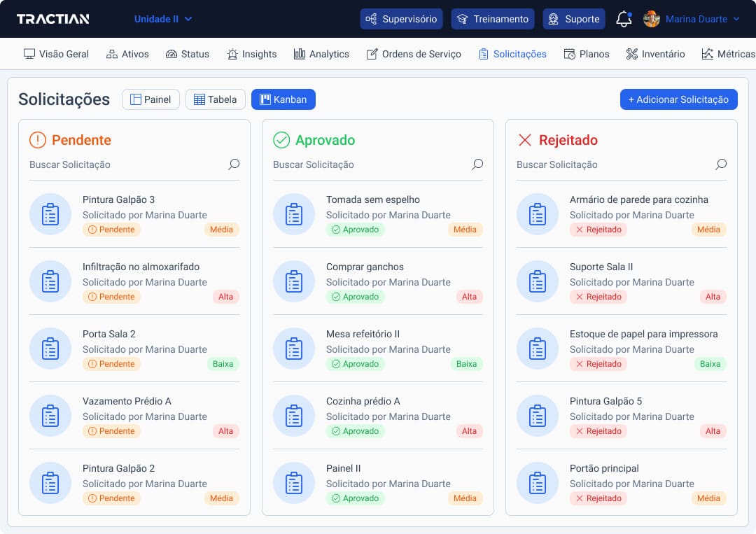Clipboard icon for Painel II

pyautogui.click(x=294, y=483)
